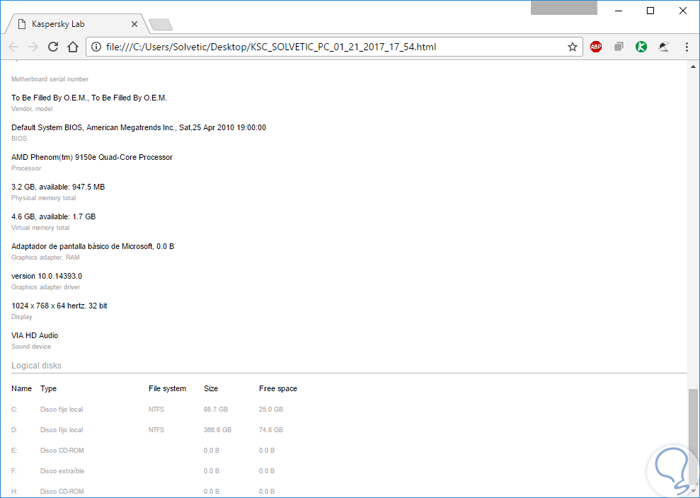This screenshot has width=700, height=498.
Task: Click the 'Type' column header
Action: coord(48,389)
